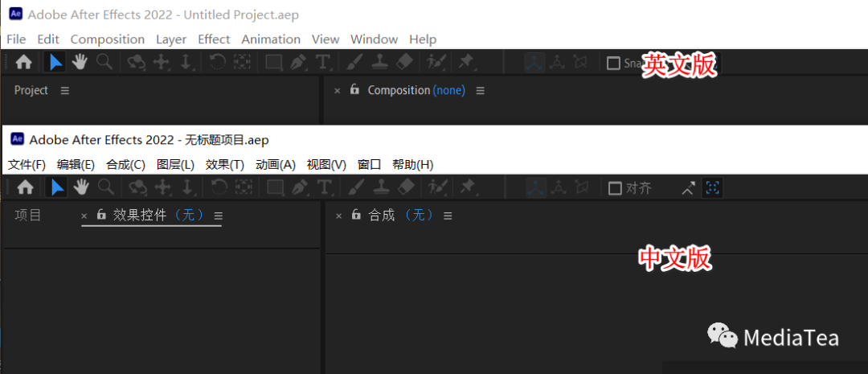868x374 pixels.
Task: Open the Composition menu in English menu bar
Action: tap(108, 39)
